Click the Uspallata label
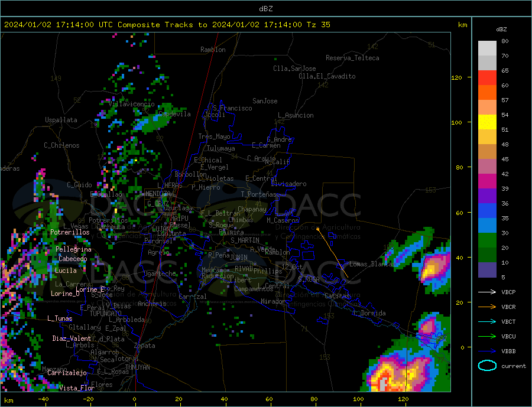The width and height of the screenshot is (532, 407). [x=61, y=120]
